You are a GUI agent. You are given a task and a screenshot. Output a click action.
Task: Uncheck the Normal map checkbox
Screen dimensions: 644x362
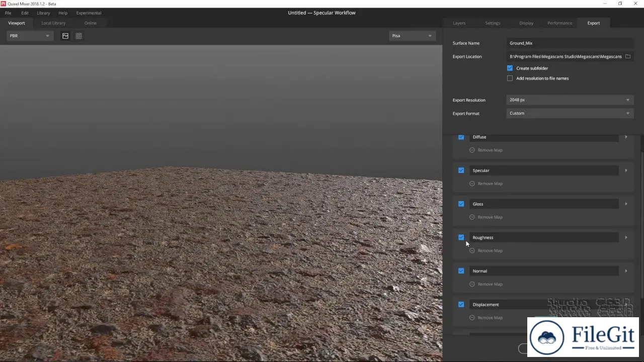(461, 270)
